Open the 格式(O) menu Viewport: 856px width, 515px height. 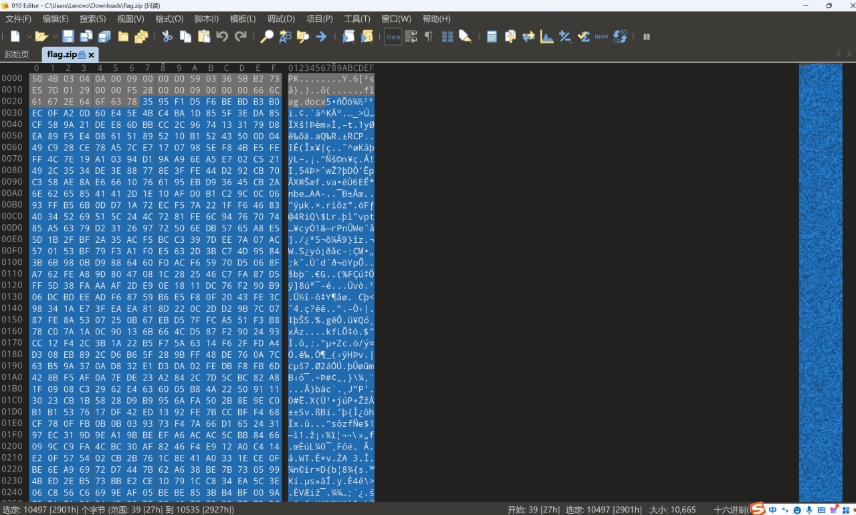[169, 19]
